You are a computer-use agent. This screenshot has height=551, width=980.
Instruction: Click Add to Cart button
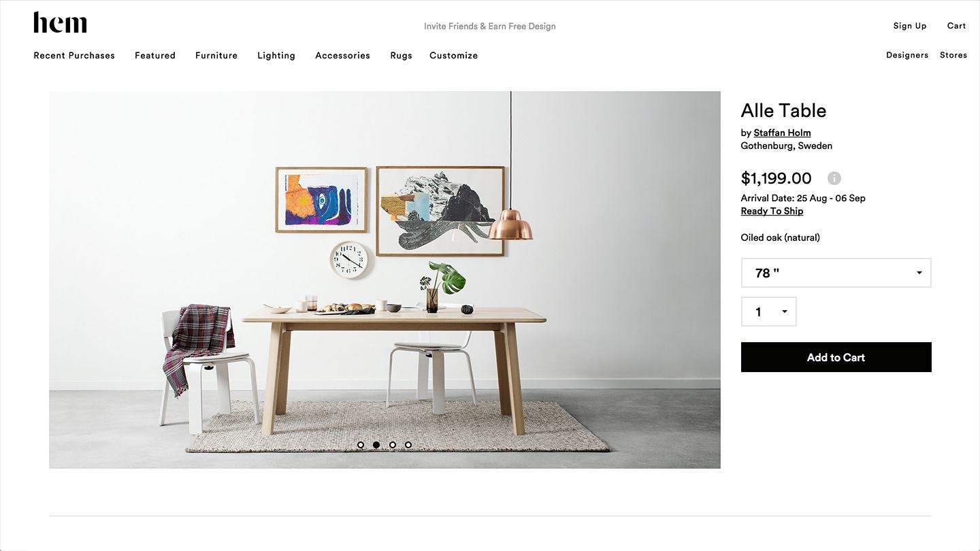pos(836,357)
